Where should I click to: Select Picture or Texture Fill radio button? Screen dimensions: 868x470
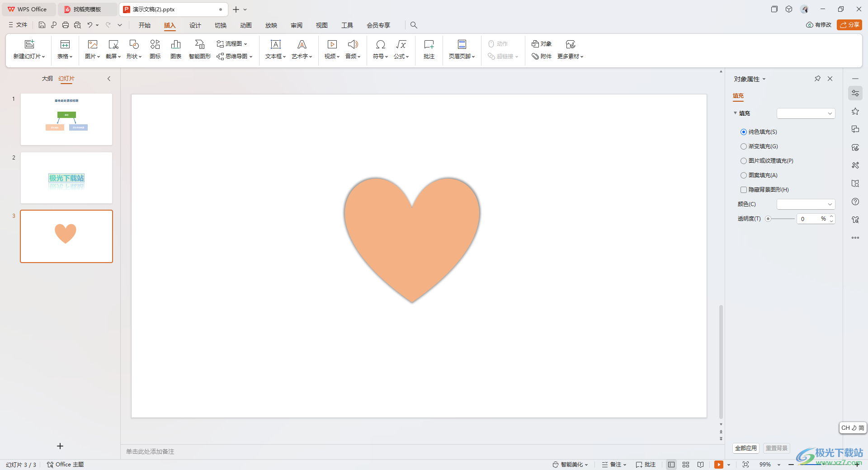[x=744, y=161]
